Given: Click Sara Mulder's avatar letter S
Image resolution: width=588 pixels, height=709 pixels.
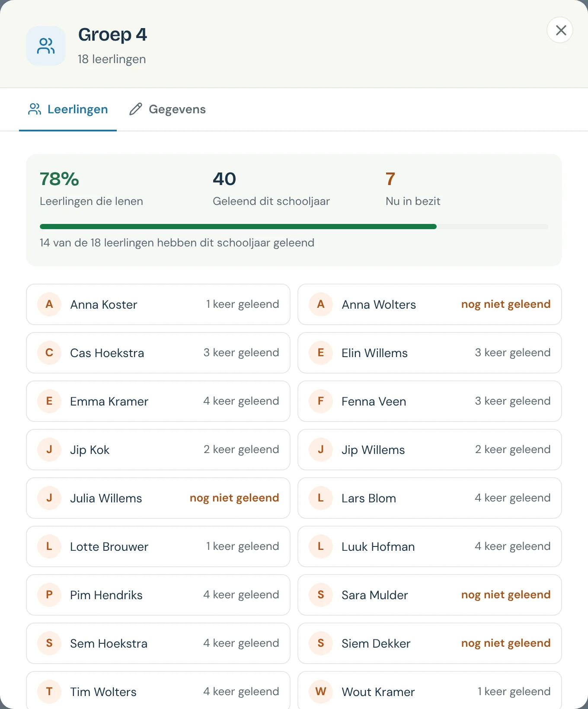Looking at the screenshot, I should tap(321, 595).
